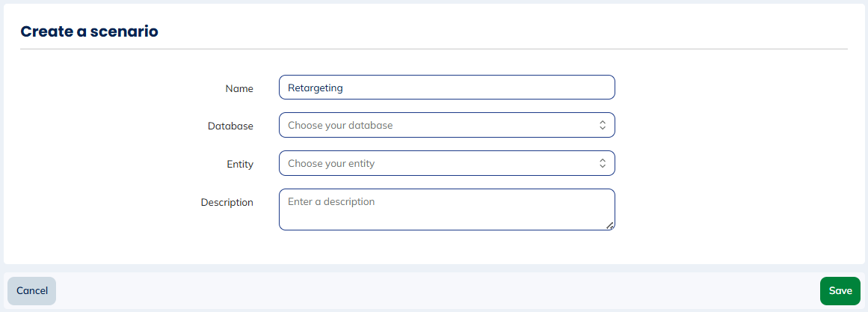Click the "Enter a description" placeholder text
This screenshot has height=312, width=868.
click(331, 202)
